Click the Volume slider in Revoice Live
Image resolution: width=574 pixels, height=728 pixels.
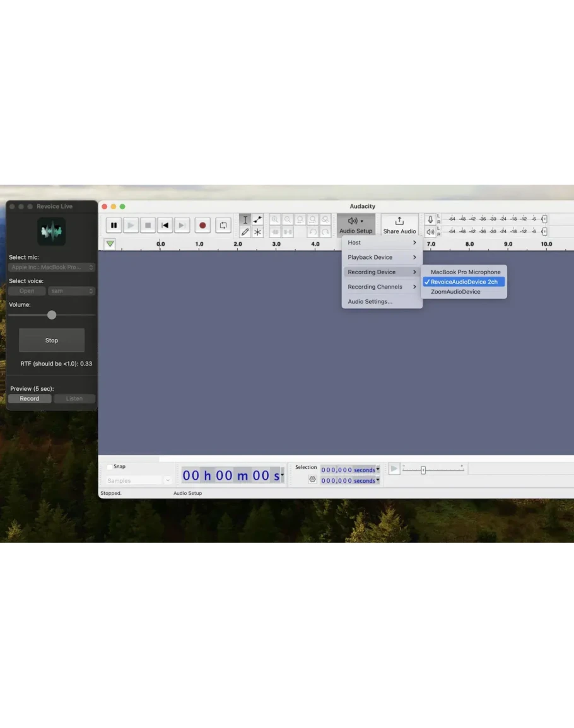tap(52, 315)
